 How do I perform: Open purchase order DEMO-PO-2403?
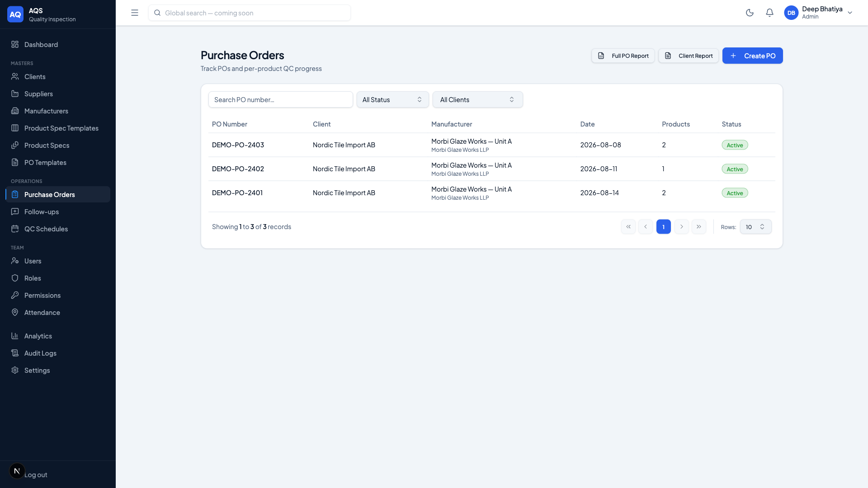pyautogui.click(x=238, y=145)
